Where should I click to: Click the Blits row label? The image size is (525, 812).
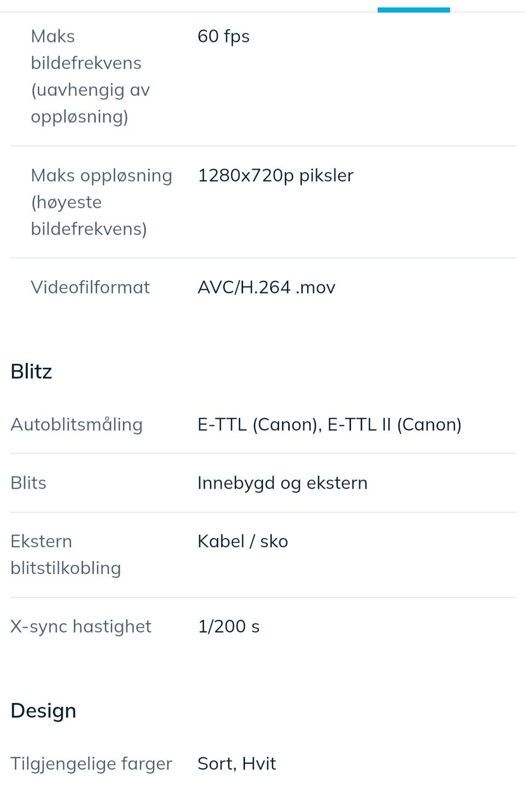tap(28, 483)
